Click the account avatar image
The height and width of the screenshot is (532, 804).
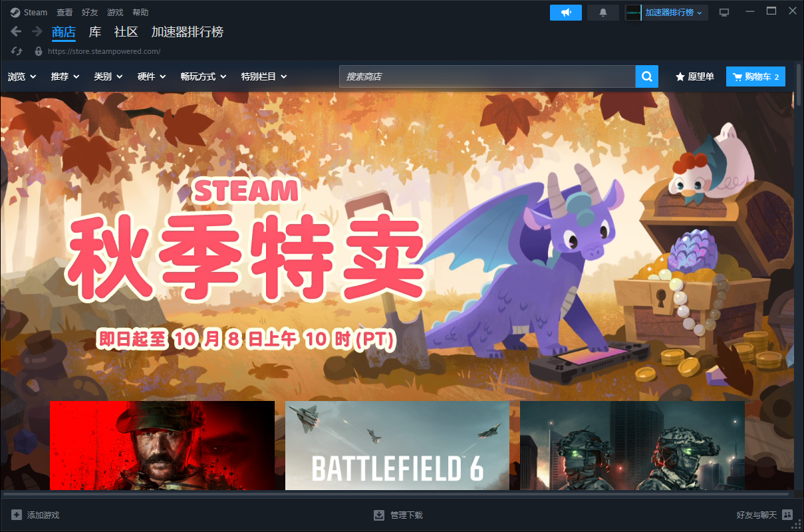point(632,13)
